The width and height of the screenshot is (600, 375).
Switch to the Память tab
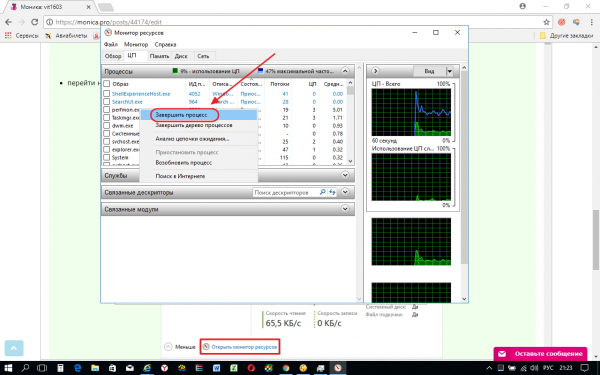159,56
